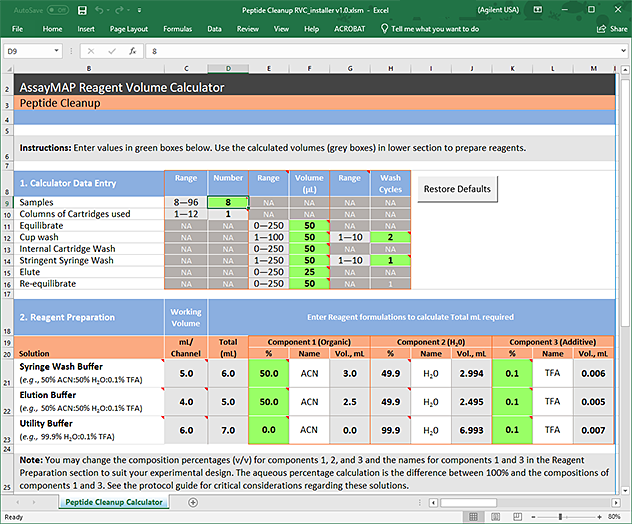Click the Save icon in title bar
The width and height of the screenshot is (632, 524).
tap(80, 10)
